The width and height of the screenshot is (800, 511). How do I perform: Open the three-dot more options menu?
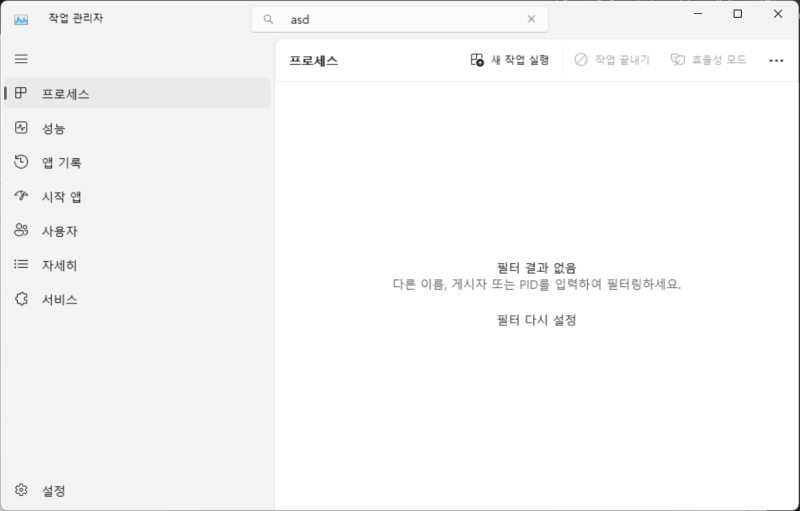[x=776, y=61]
